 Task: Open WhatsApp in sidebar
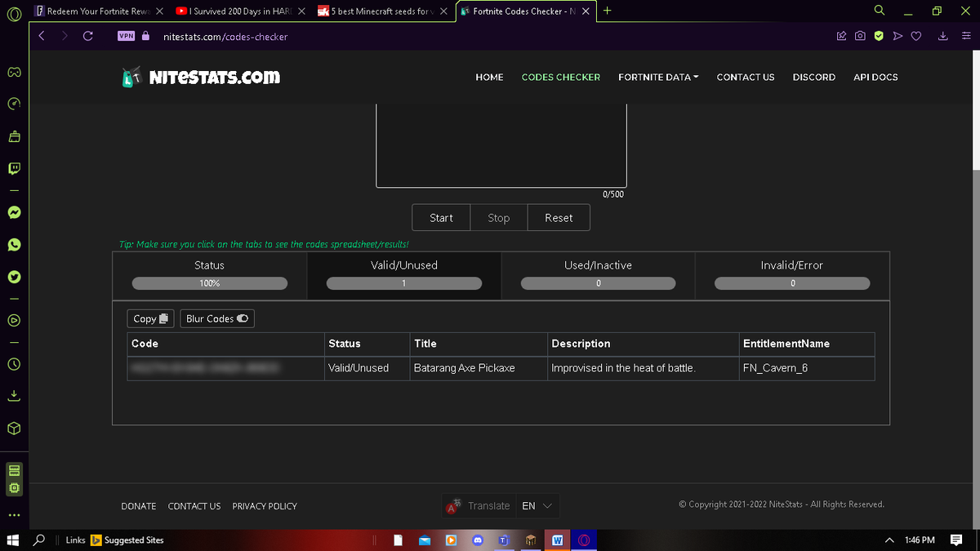[x=14, y=245]
